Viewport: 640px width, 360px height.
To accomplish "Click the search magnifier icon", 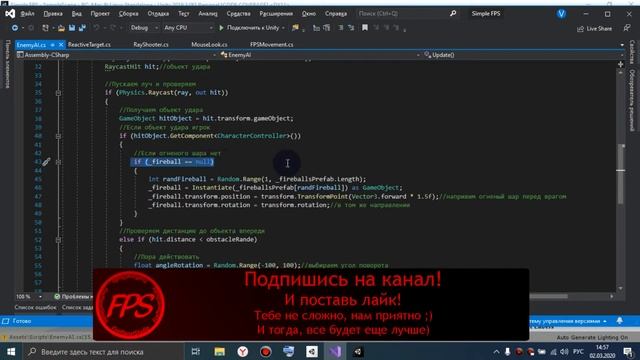I will (x=453, y=13).
